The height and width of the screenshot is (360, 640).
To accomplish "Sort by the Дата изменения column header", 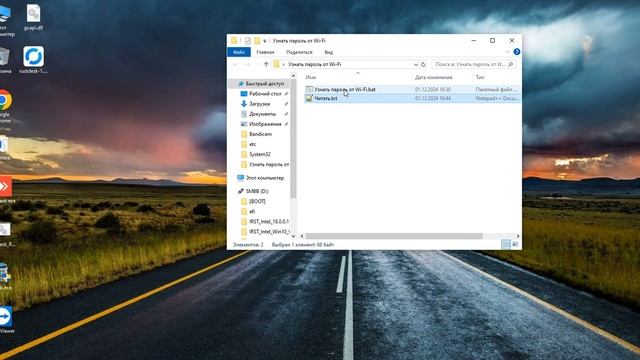I will pyautogui.click(x=433, y=77).
